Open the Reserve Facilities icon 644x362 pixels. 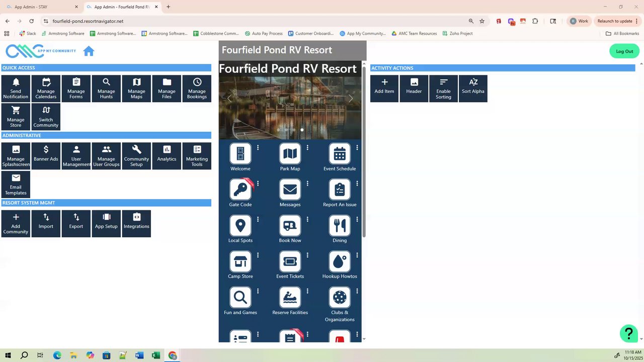pos(290,298)
